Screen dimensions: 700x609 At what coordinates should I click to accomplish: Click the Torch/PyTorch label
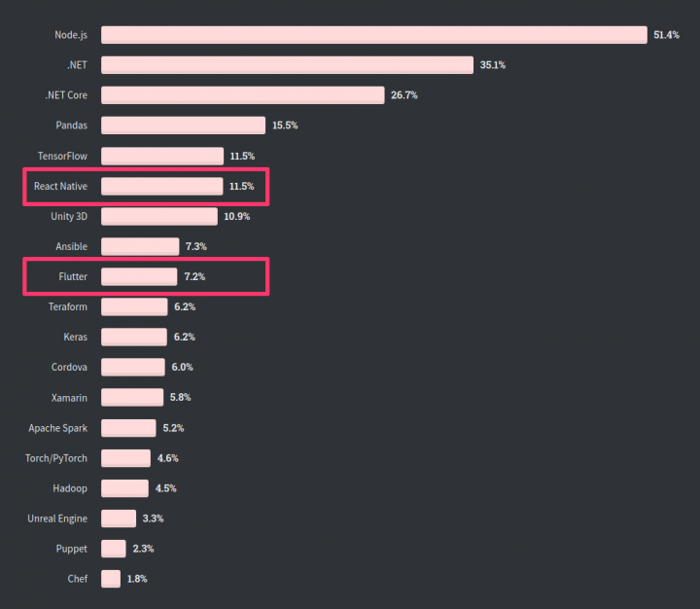click(56, 458)
